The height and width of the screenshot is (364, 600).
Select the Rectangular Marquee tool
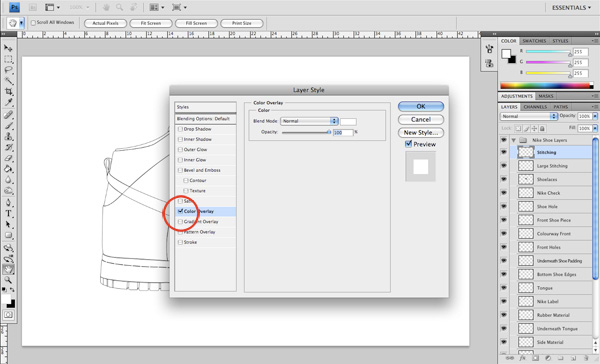click(8, 59)
